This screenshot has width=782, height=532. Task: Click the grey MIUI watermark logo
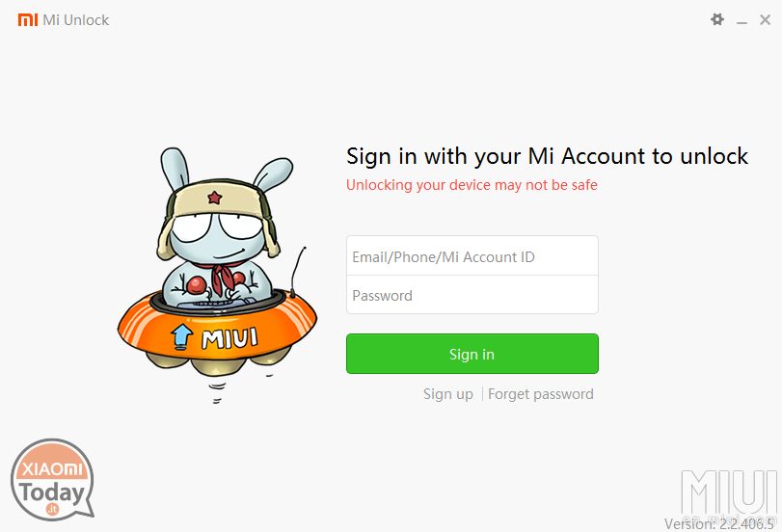[729, 492]
